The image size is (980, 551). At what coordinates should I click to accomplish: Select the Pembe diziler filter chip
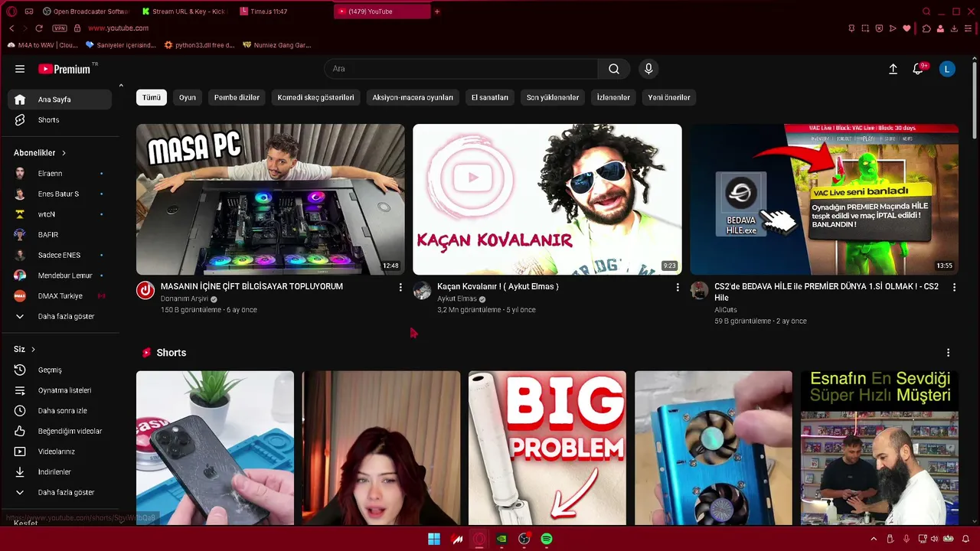(x=237, y=97)
